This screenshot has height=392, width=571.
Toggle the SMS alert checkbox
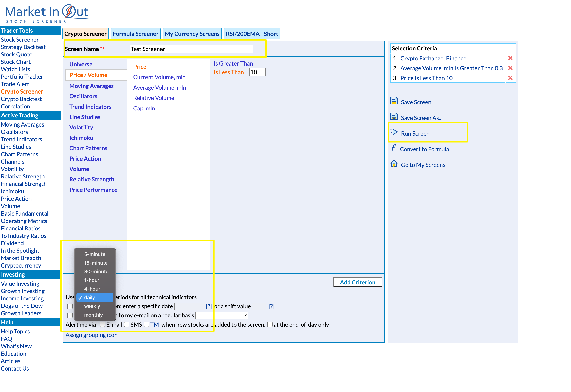127,324
